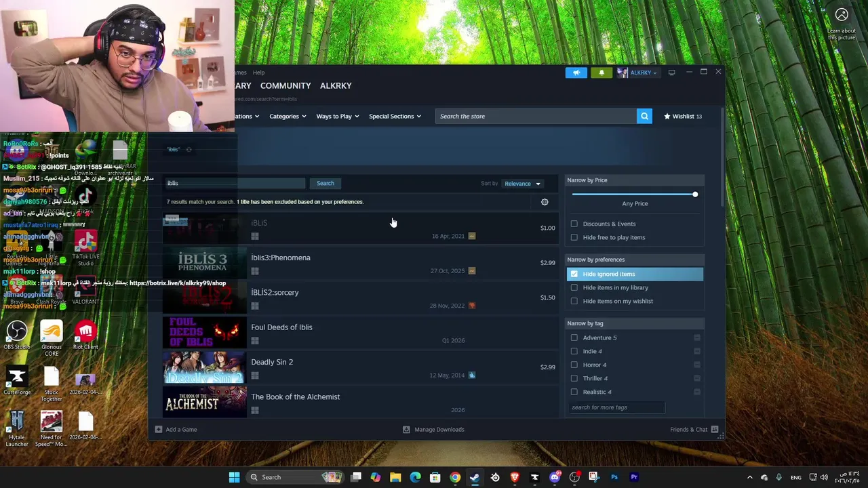Click the Need for Speed desktop icon
Viewport: 868px width, 488px height.
(51, 429)
